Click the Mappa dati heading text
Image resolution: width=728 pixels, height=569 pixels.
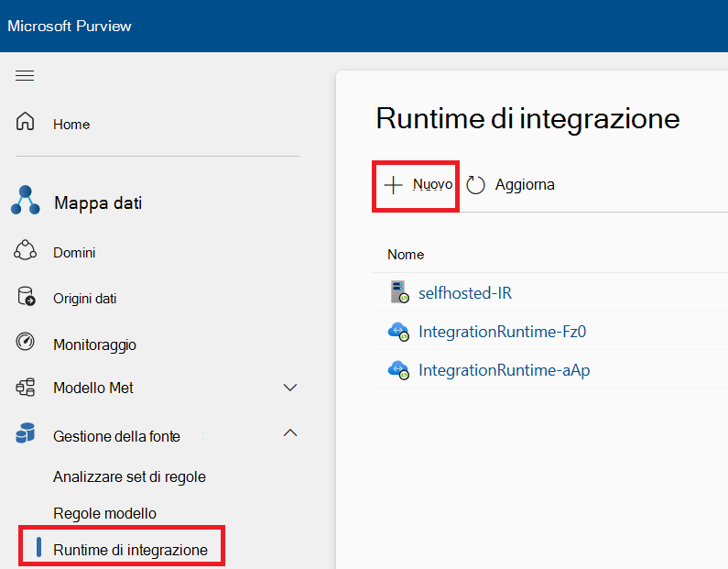98,203
